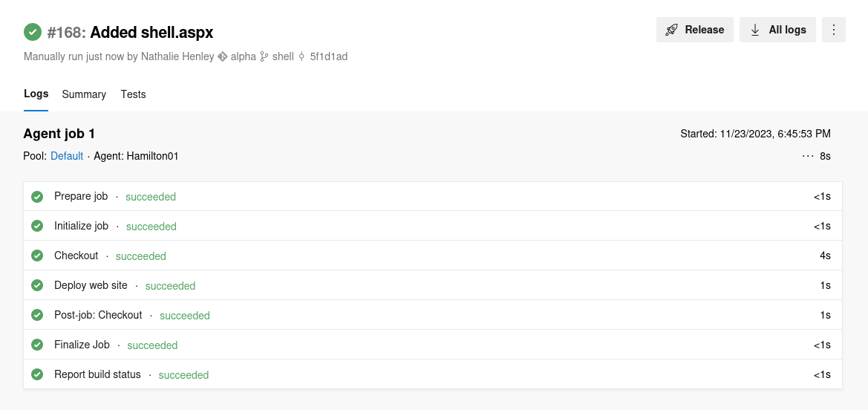Screen dimensions: 868x410
Task: View the Report build status log row
Action: click(x=433, y=374)
